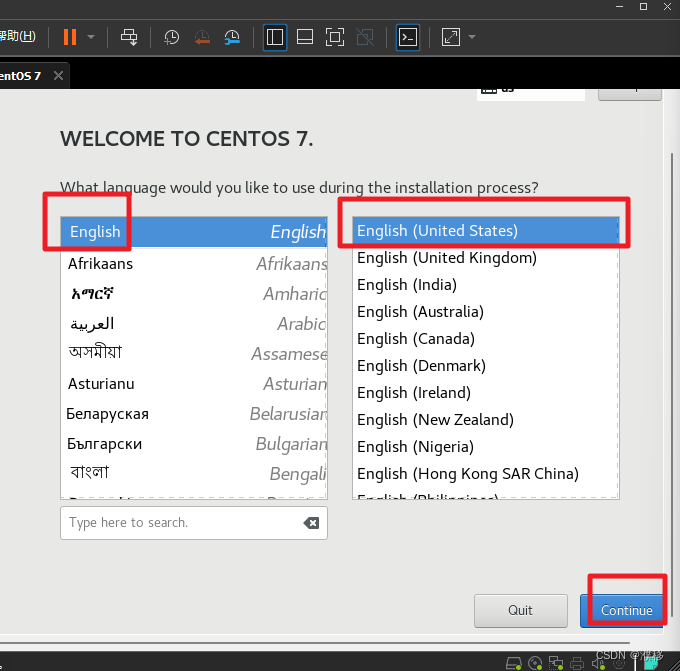Click the sound card status icon

598,663
